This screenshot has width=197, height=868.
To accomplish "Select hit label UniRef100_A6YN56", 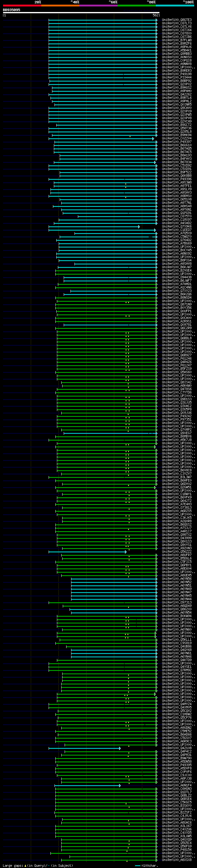I will [x=177, y=579].
